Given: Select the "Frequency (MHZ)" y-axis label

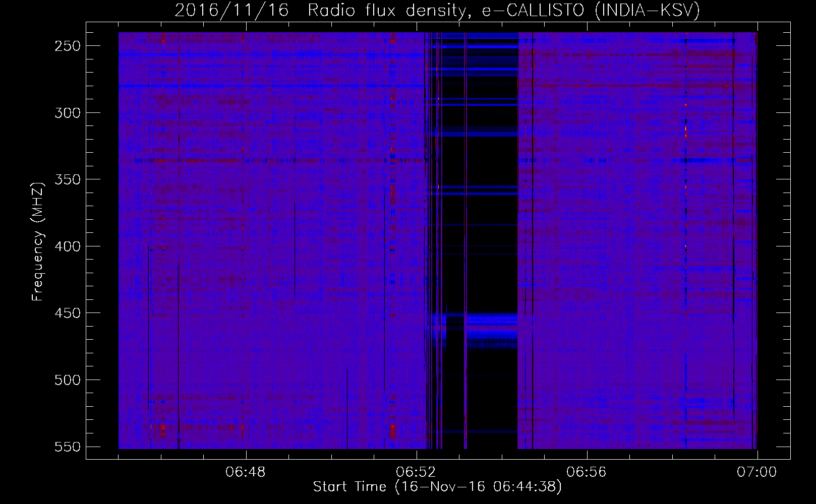Looking at the screenshot, I should [38, 241].
